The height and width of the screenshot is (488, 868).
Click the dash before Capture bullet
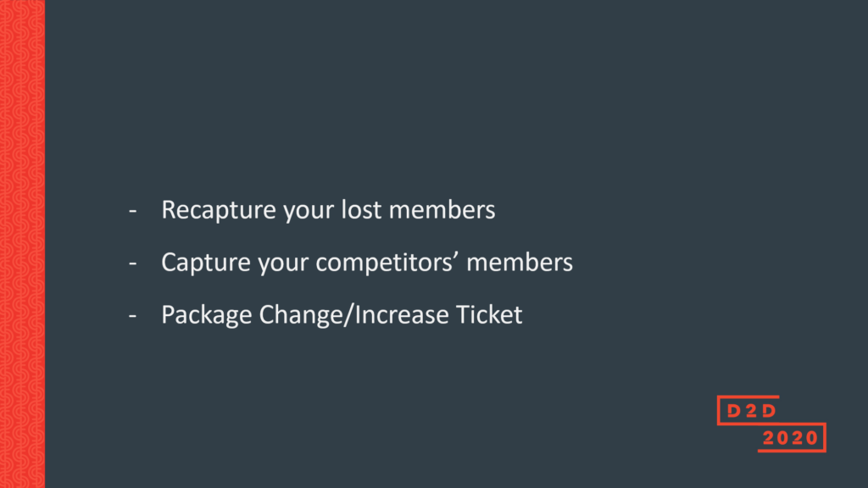[132, 263]
